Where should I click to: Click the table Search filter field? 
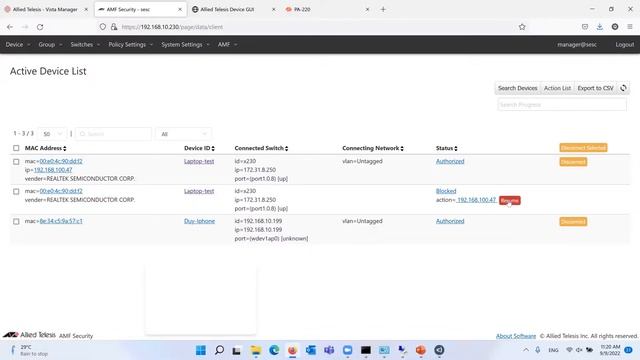click(113, 134)
